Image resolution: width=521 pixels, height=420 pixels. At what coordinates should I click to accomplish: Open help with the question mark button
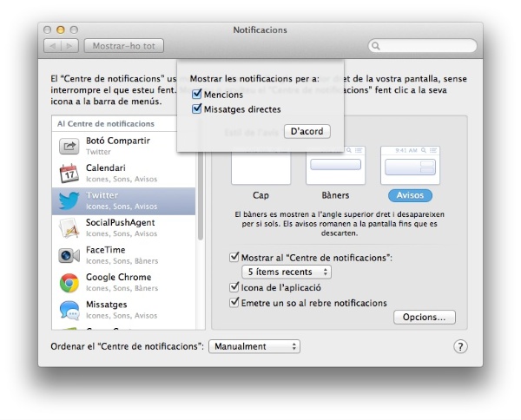[460, 346]
